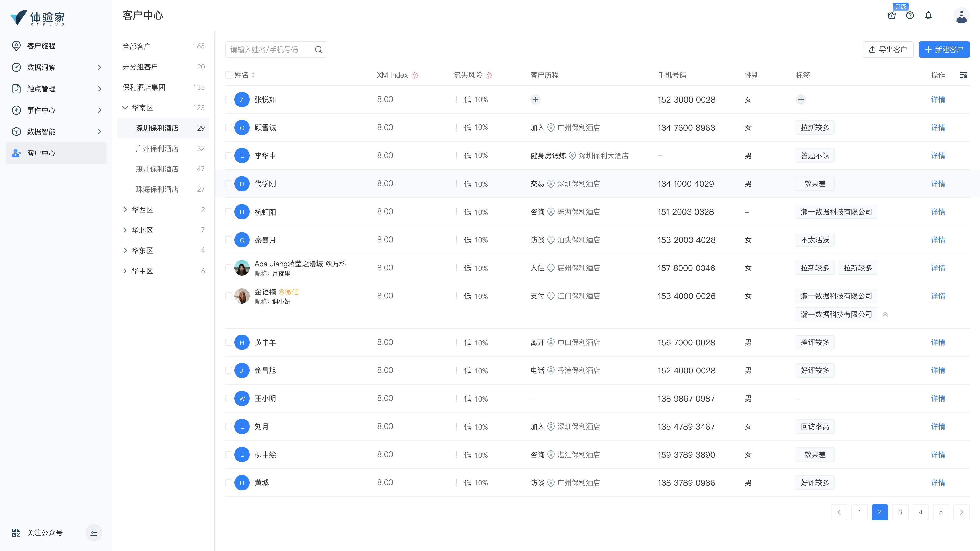Open the help question mark icon
The width and height of the screenshot is (980, 551).
tap(910, 16)
